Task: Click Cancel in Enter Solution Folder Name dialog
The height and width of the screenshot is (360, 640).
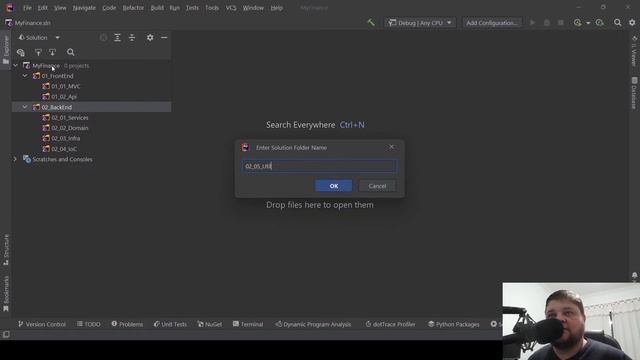Action: [x=377, y=186]
